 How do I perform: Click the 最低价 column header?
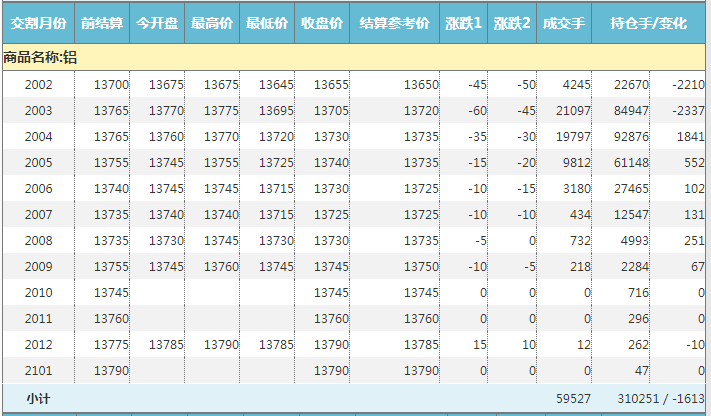(267, 22)
